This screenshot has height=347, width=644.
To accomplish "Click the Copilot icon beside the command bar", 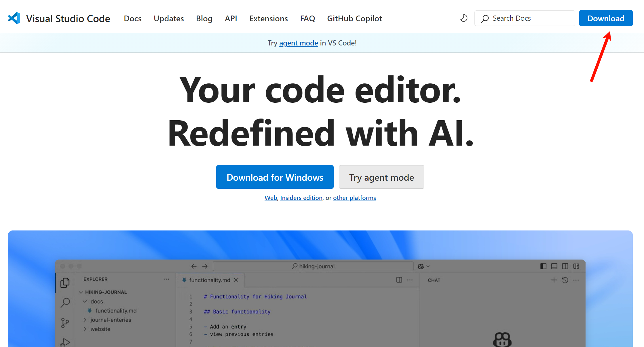I will pos(421,266).
